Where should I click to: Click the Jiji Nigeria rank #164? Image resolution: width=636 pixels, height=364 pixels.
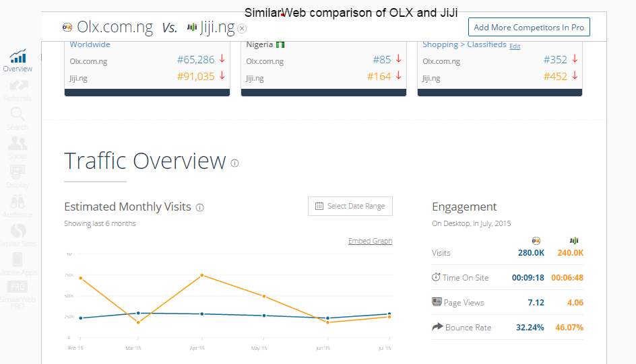379,77
